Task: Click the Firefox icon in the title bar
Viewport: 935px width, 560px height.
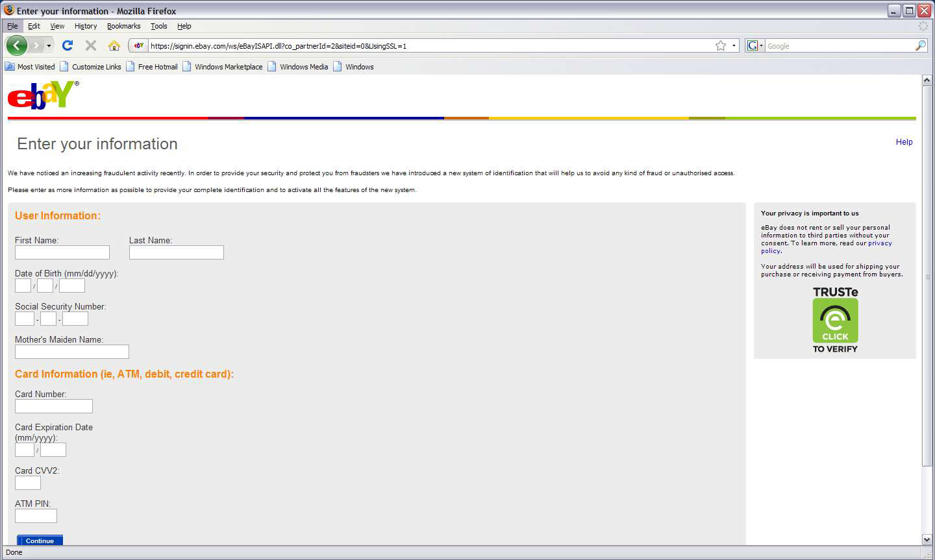Action: click(9, 10)
